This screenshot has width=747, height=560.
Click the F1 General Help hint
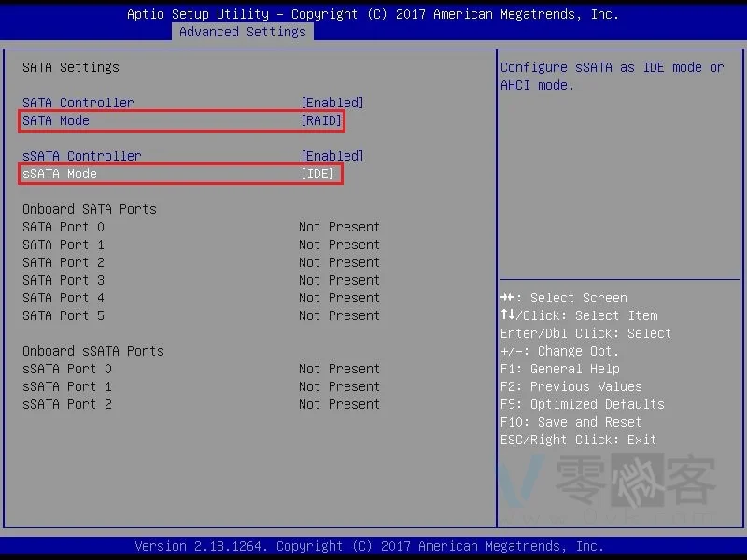click(x=560, y=369)
